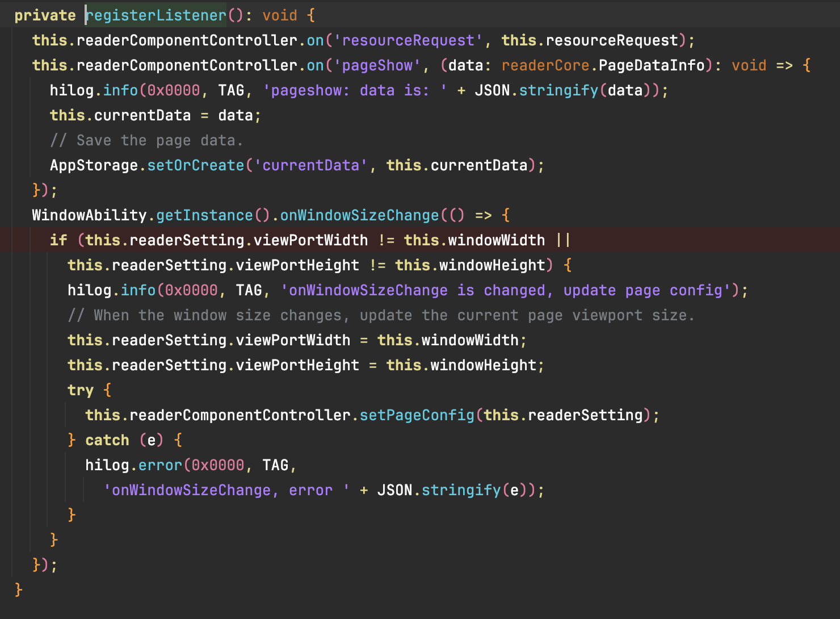Click the 'Save the page data' comment

point(146,140)
